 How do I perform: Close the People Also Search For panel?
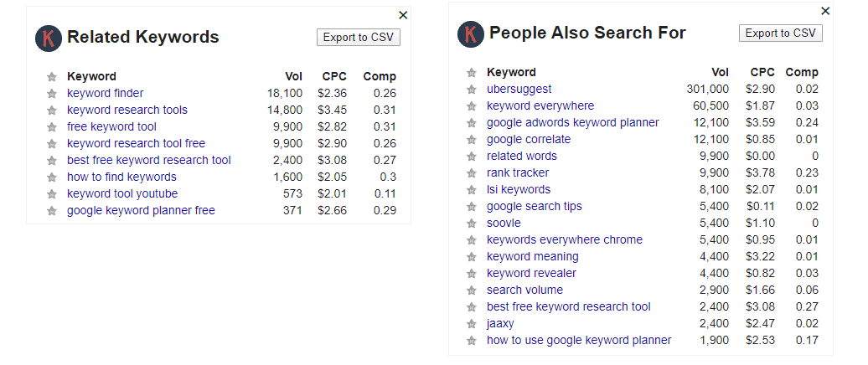coord(825,11)
